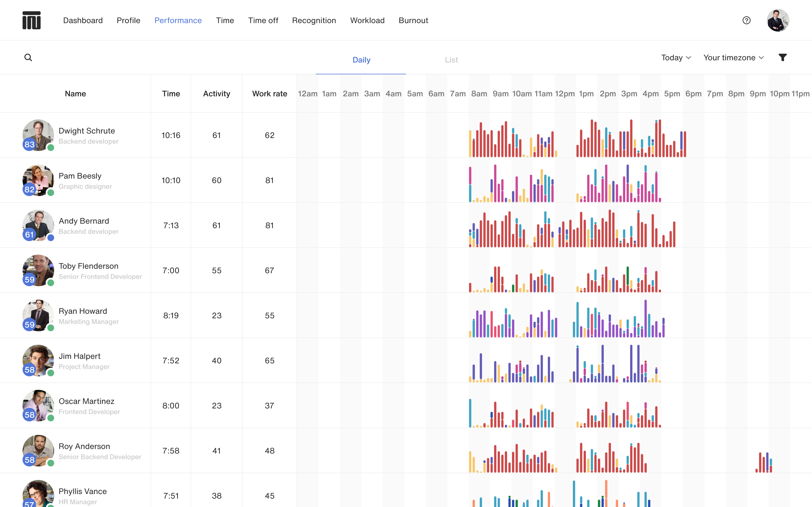Click the app logo icon
Screen dimensions: 812x507
[x=32, y=21]
